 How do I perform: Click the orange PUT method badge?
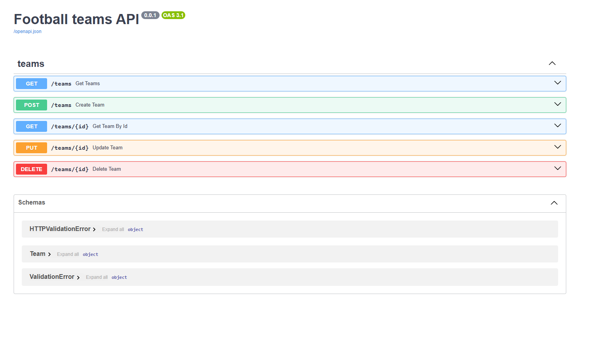[x=32, y=148]
